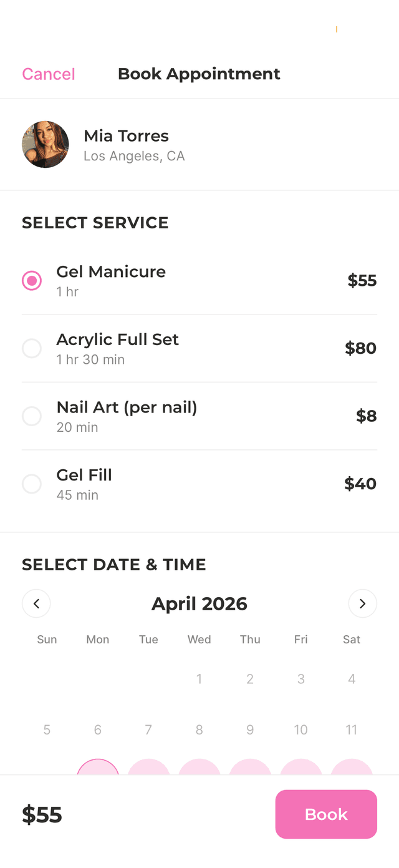Open Mia Torres's profile name
Image resolution: width=399 pixels, height=868 pixels.
click(x=126, y=135)
